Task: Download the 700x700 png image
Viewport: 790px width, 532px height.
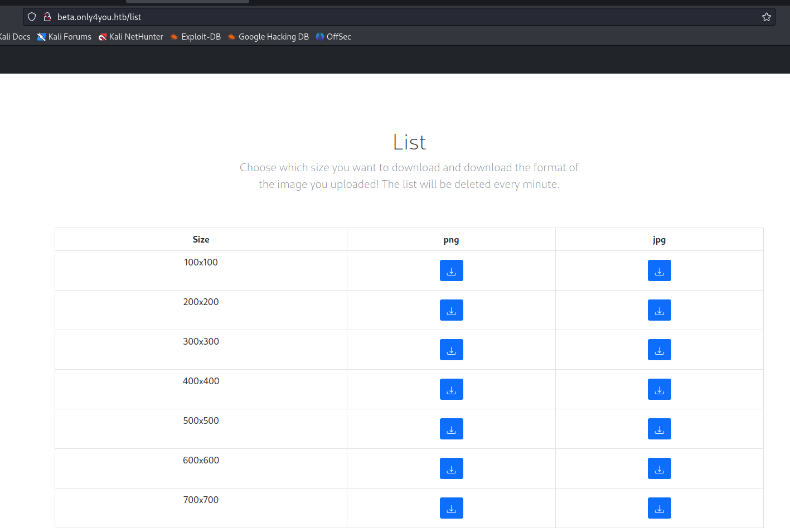Action: (451, 508)
